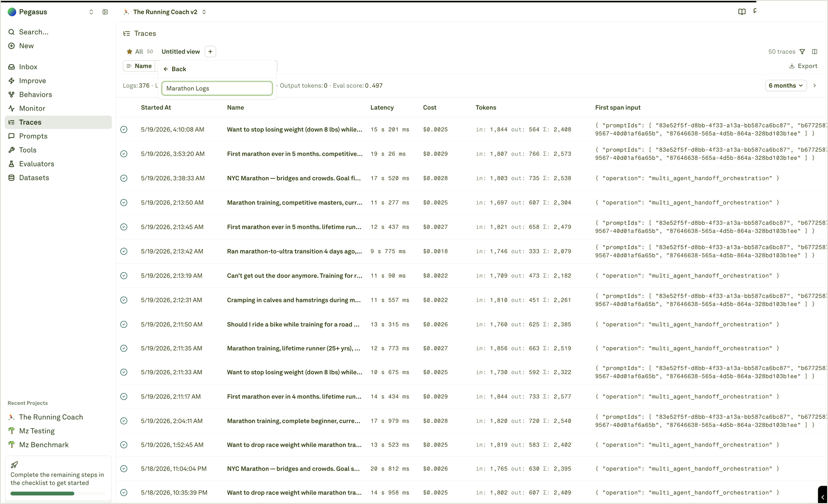
Task: Click the Latency column header
Action: click(x=382, y=107)
